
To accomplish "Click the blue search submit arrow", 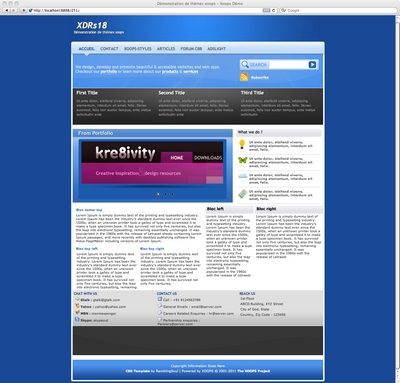I will pyautogui.click(x=312, y=65).
